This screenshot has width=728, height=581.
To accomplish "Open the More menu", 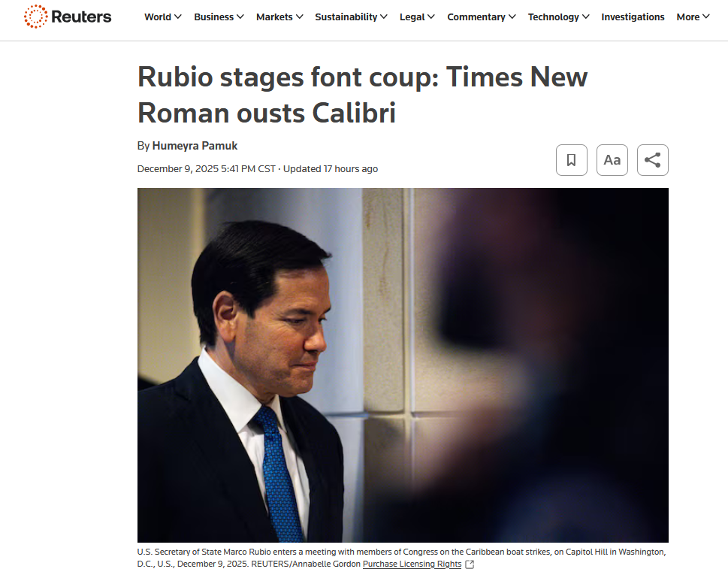I will pos(693,17).
